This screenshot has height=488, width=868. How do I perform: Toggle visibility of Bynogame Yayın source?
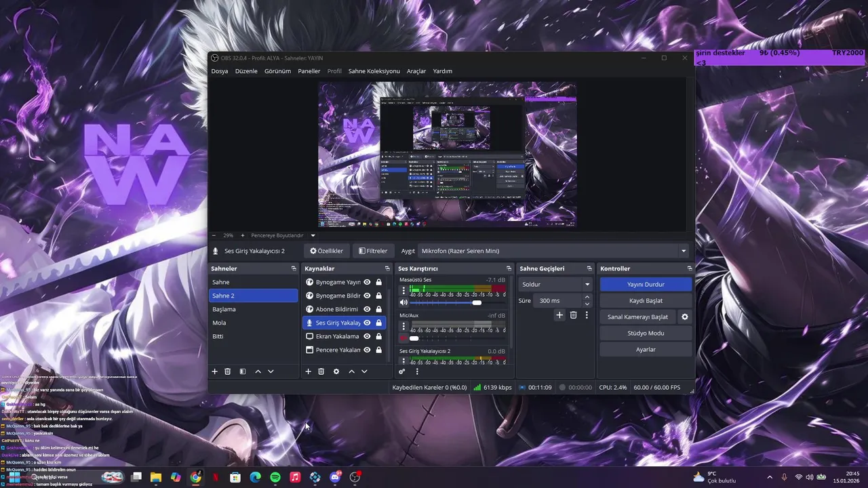click(x=367, y=282)
